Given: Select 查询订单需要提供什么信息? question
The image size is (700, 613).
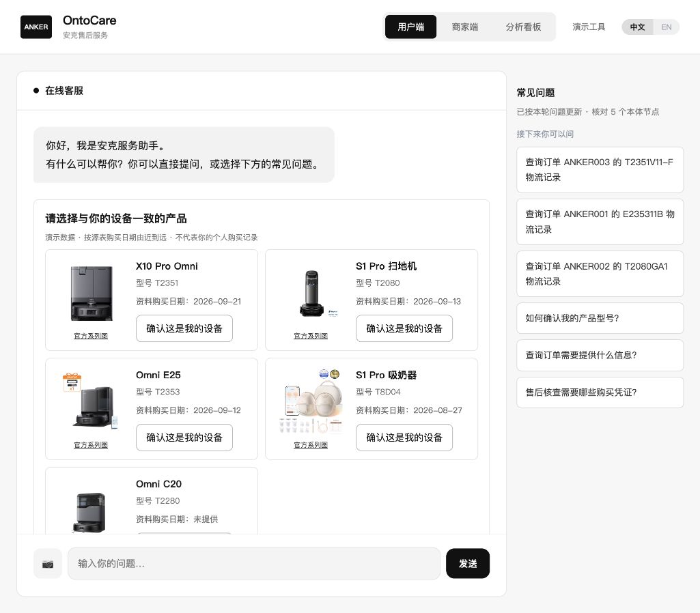Looking at the screenshot, I should 600,355.
